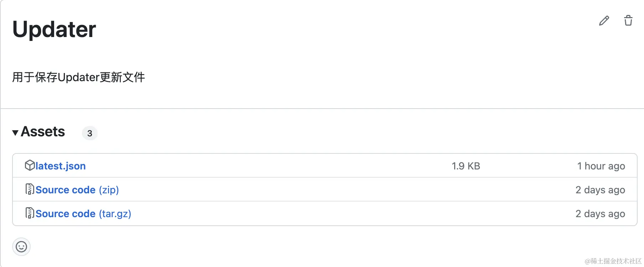This screenshot has width=644, height=267.
Task: Edit the Updater release with pencil icon
Action: click(604, 21)
